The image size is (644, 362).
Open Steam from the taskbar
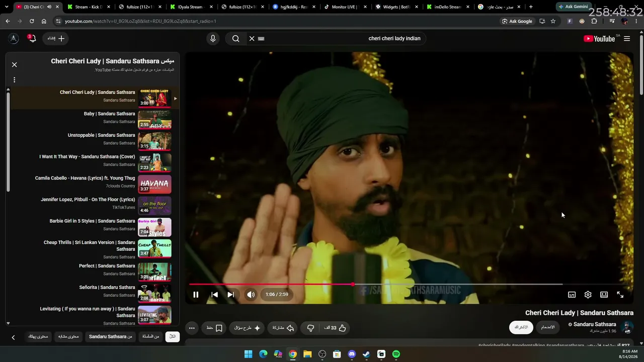point(366,354)
